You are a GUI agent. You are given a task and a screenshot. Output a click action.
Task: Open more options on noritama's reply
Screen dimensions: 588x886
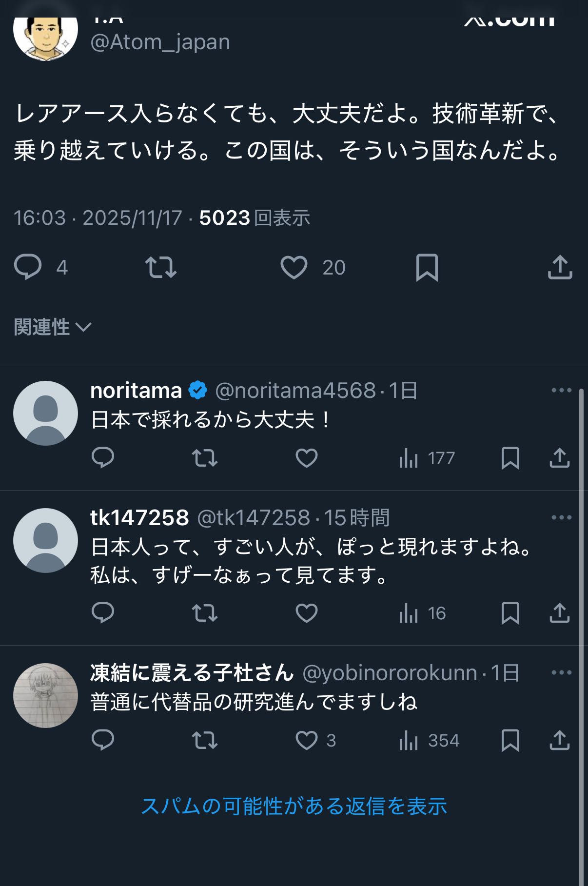click(x=561, y=390)
